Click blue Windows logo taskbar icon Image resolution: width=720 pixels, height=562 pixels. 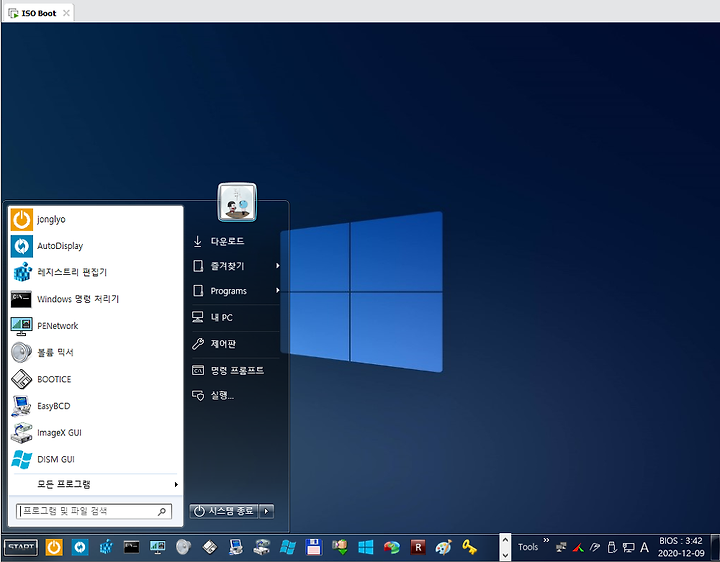pyautogui.click(x=366, y=547)
